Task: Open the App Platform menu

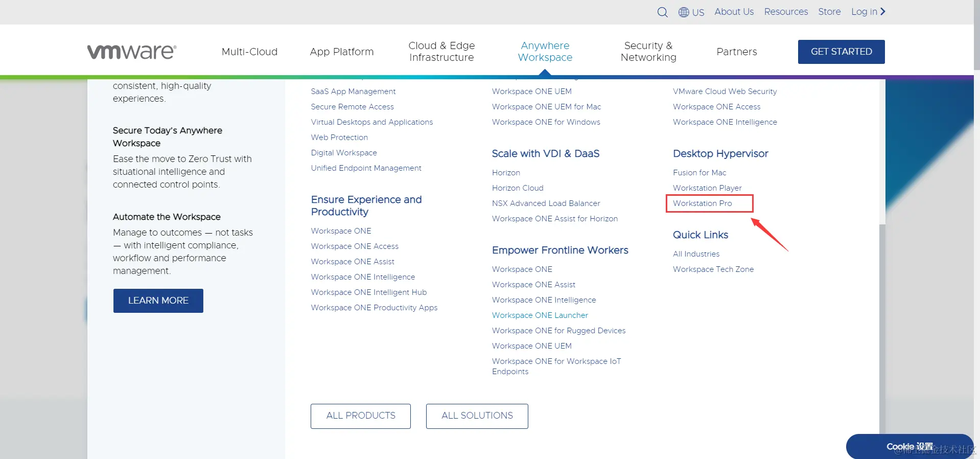Action: (341, 52)
